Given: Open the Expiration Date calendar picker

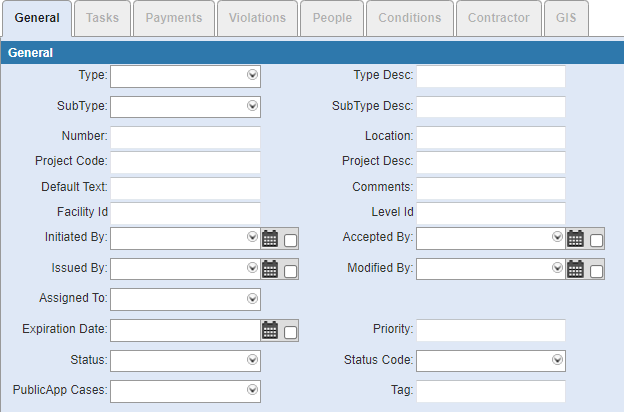Looking at the screenshot, I should coord(270,330).
